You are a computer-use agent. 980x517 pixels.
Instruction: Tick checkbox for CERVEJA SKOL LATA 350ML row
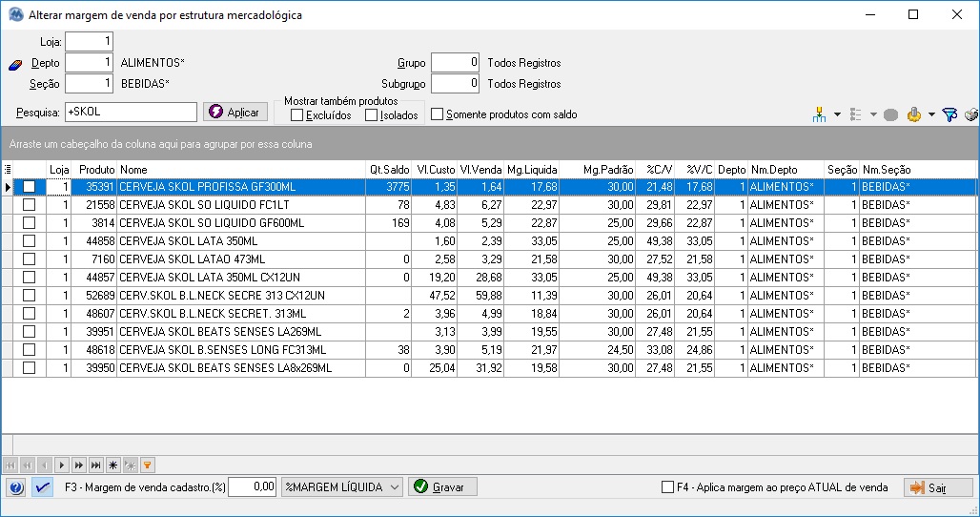click(x=30, y=240)
